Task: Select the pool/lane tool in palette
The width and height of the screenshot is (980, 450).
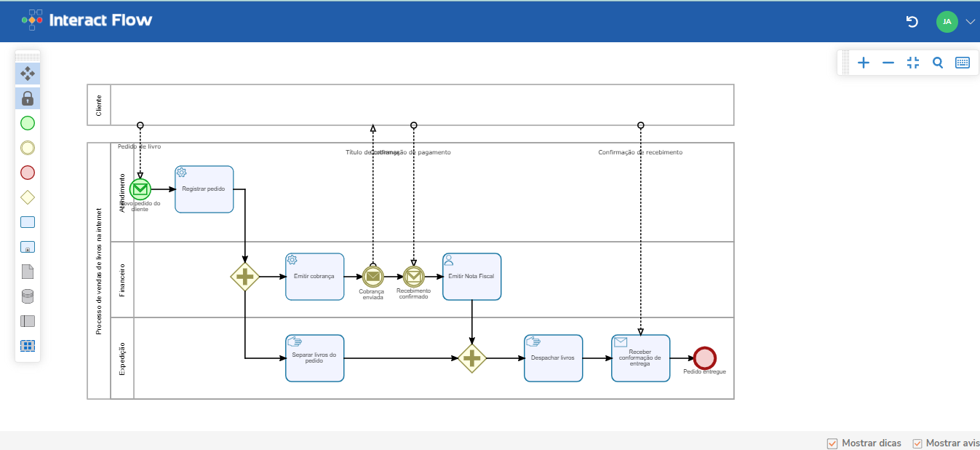Action: pos(28,321)
